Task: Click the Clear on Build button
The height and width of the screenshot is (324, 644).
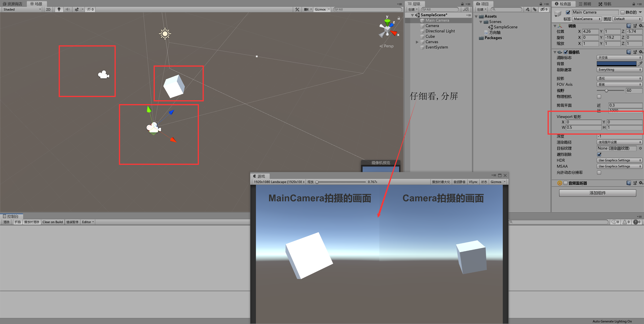Action: tap(52, 222)
